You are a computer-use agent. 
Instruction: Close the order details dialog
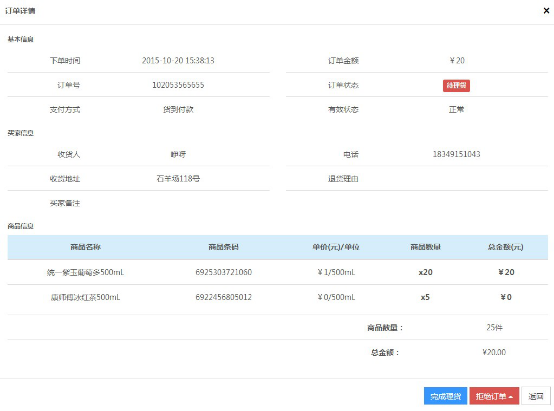546,11
